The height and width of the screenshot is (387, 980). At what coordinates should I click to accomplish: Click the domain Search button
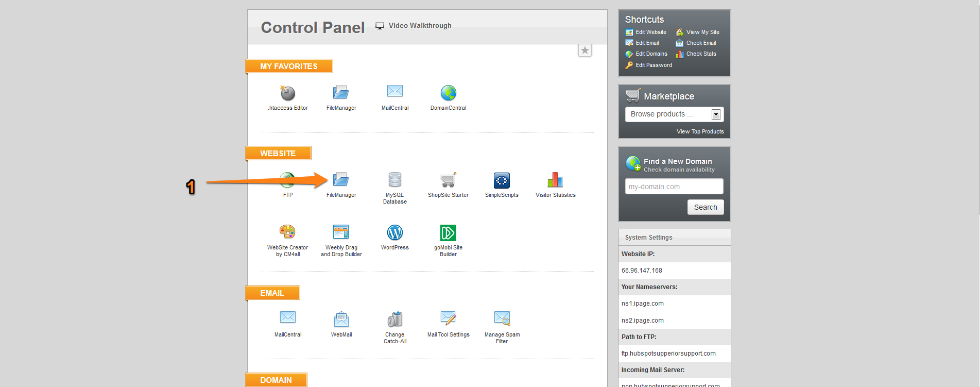[706, 207]
